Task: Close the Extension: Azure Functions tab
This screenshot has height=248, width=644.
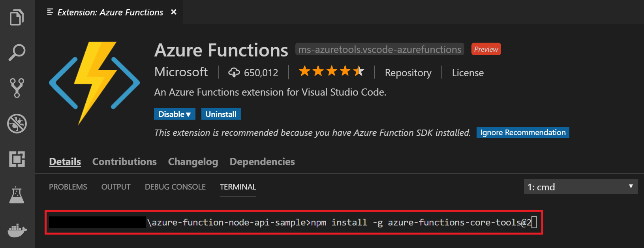Action: 173,12
